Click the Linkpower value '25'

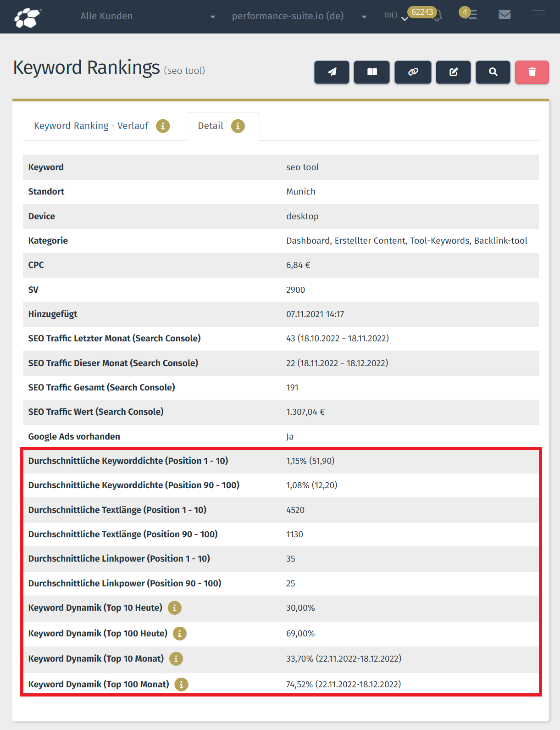click(x=291, y=584)
